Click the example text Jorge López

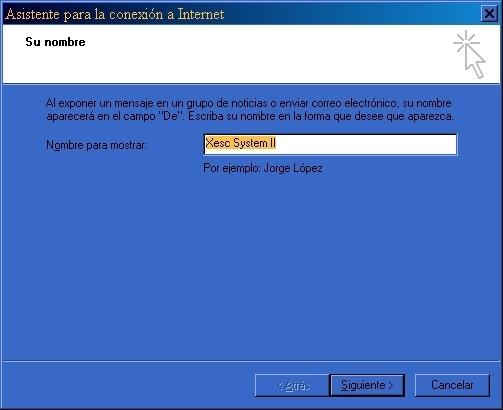point(293,168)
